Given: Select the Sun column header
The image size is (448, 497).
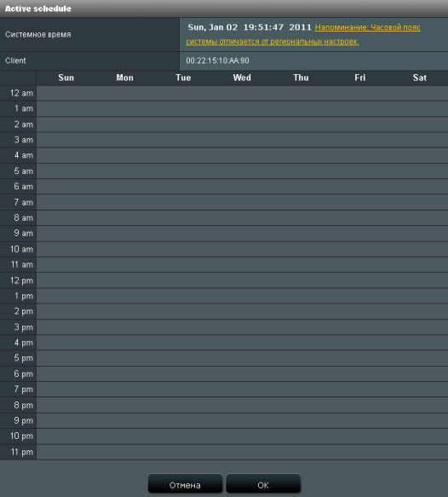Looking at the screenshot, I should tap(66, 78).
